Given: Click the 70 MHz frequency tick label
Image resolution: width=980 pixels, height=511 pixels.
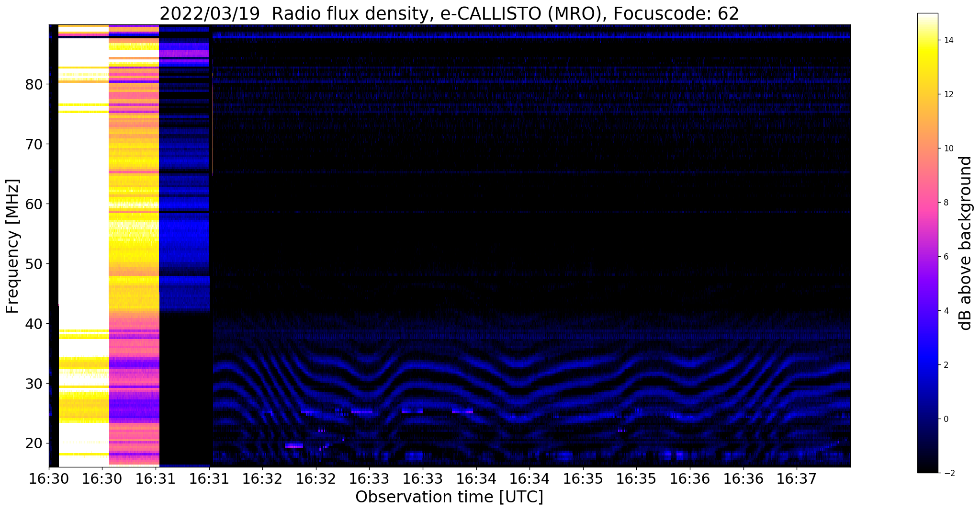Looking at the screenshot, I should click(x=34, y=144).
